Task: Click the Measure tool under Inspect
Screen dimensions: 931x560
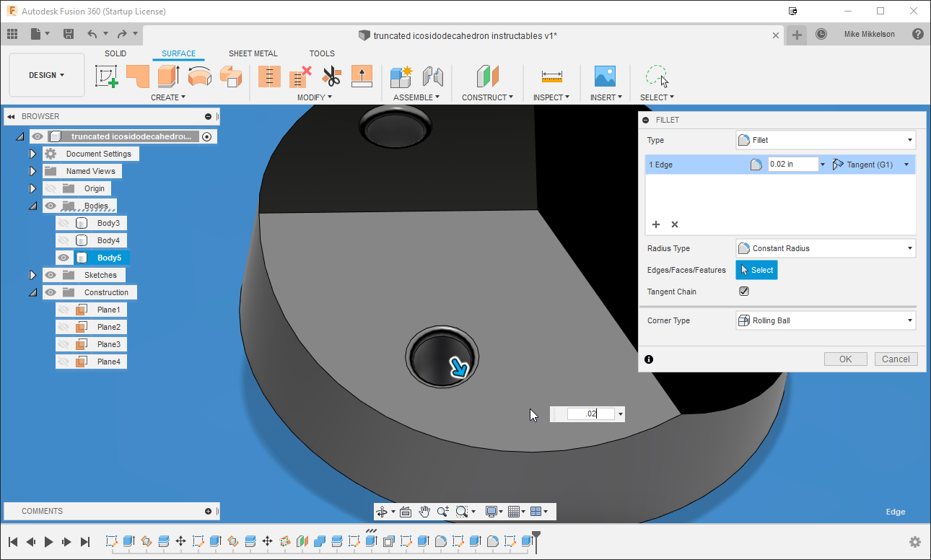Action: click(551, 76)
